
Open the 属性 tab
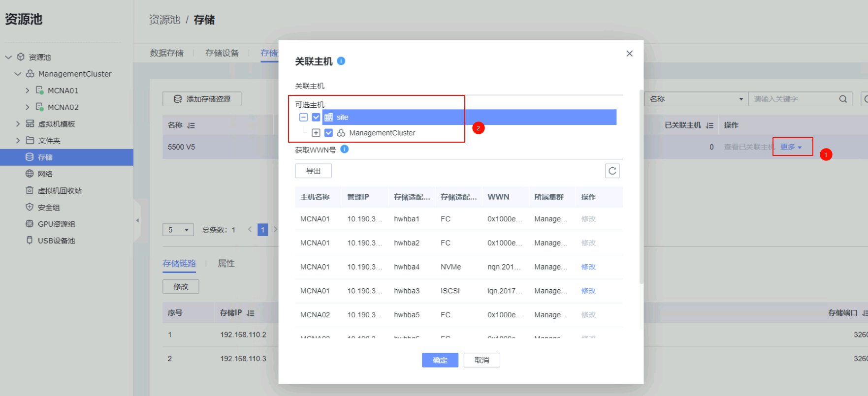click(226, 264)
